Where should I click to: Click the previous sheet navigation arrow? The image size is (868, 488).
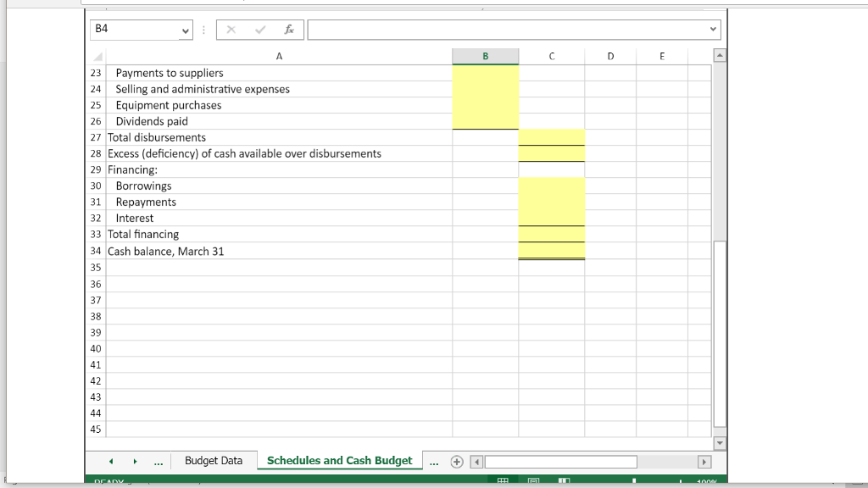pos(111,460)
